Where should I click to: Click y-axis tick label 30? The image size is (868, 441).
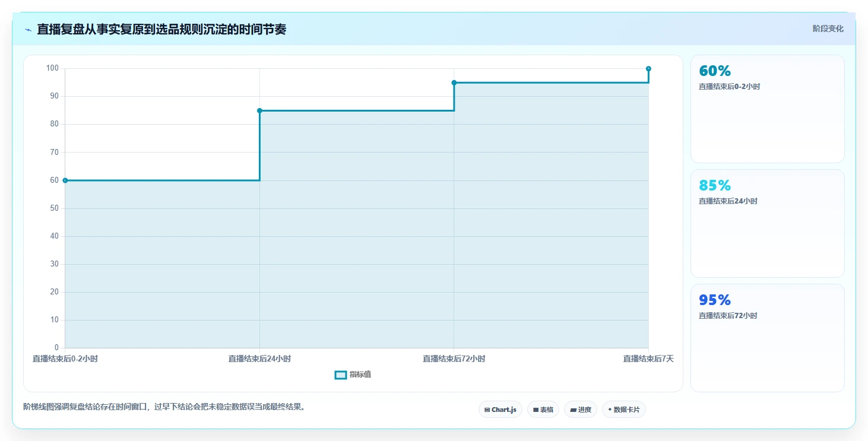55,264
